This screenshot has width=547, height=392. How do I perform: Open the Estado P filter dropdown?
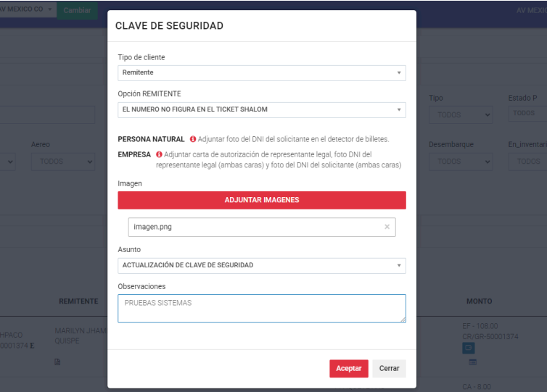coord(527,114)
